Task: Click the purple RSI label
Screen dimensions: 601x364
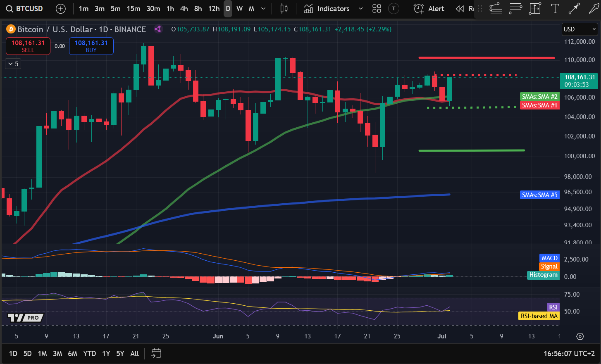Action: 553,307
